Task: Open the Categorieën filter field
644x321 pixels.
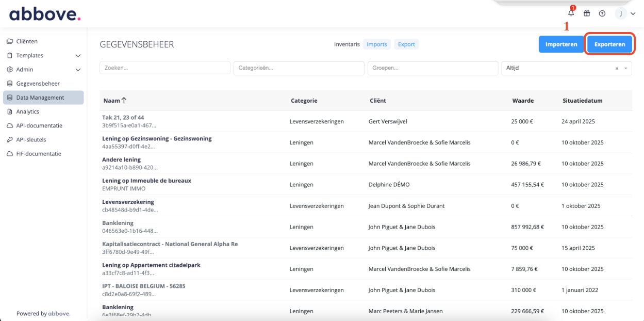Action: (x=299, y=68)
